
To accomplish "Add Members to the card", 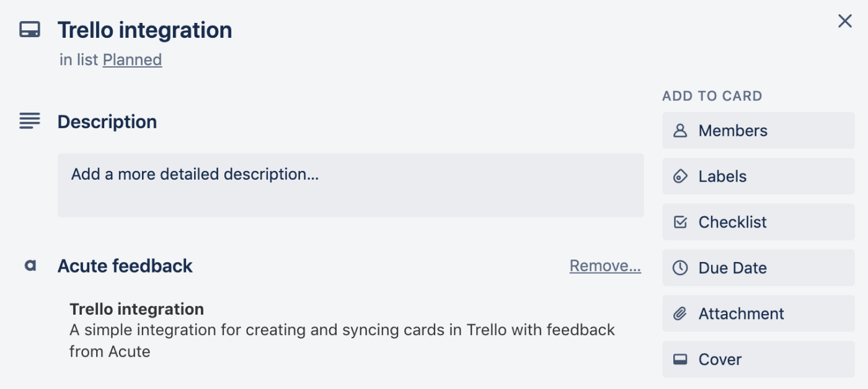I will 758,130.
